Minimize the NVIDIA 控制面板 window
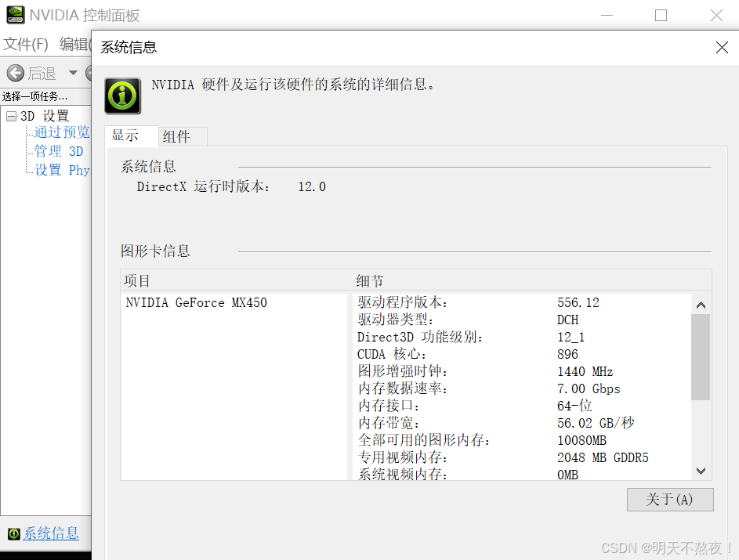The width and height of the screenshot is (739, 560). (607, 16)
